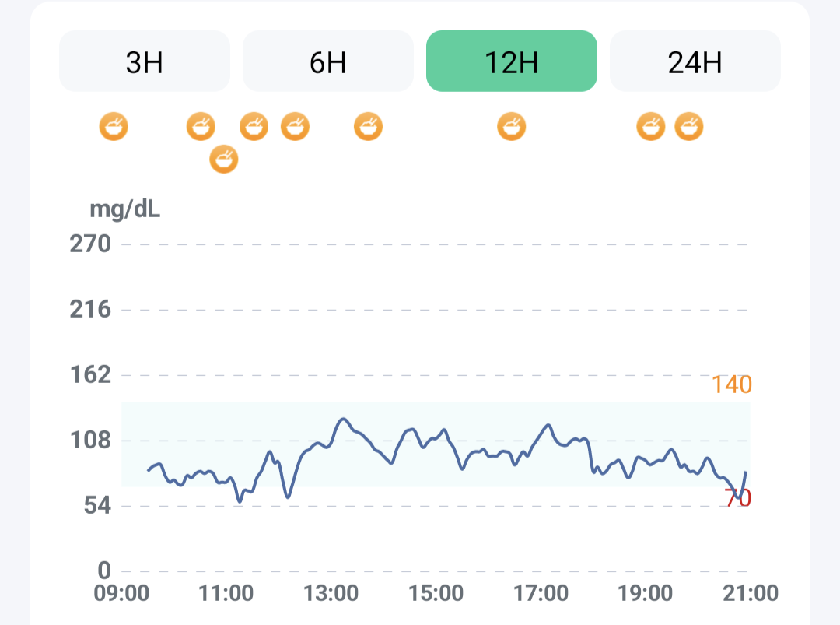Image resolution: width=840 pixels, height=625 pixels.
Task: Show the 24H glucose view
Action: click(x=695, y=61)
